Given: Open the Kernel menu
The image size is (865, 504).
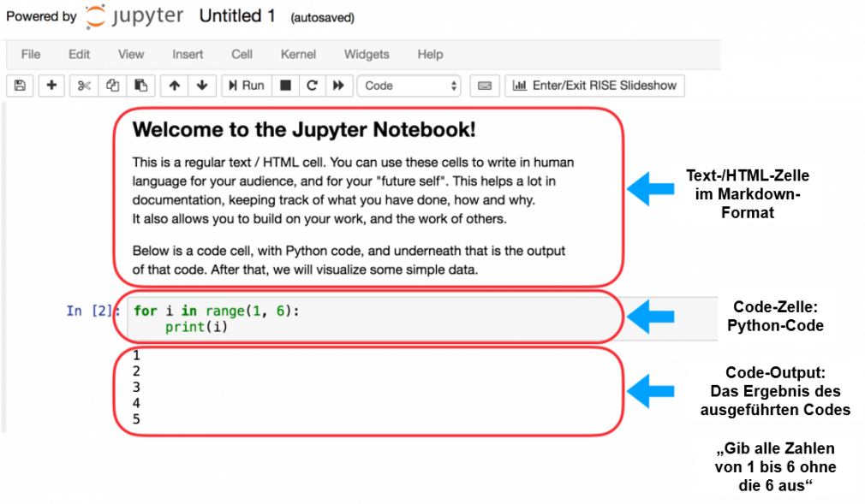Looking at the screenshot, I should [x=298, y=54].
